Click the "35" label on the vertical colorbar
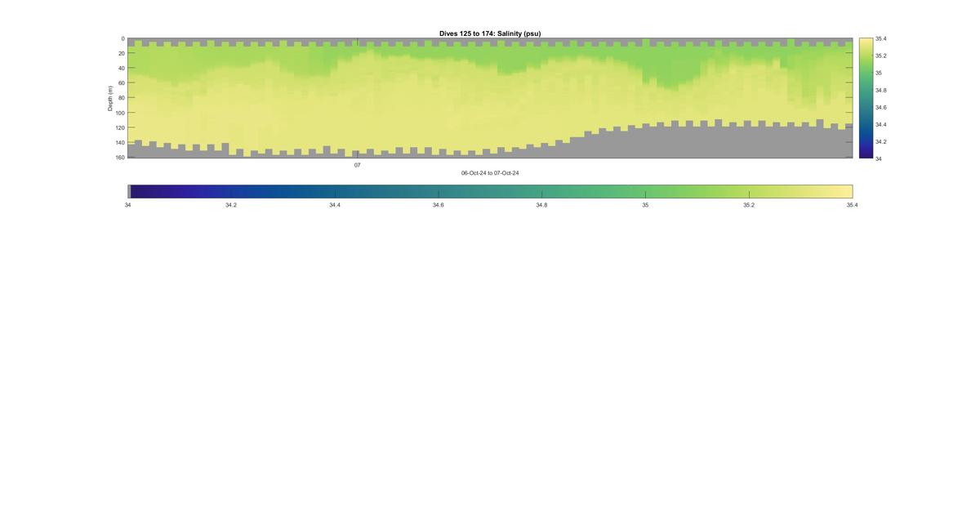Screen dimensions: 980x508 click(879, 73)
